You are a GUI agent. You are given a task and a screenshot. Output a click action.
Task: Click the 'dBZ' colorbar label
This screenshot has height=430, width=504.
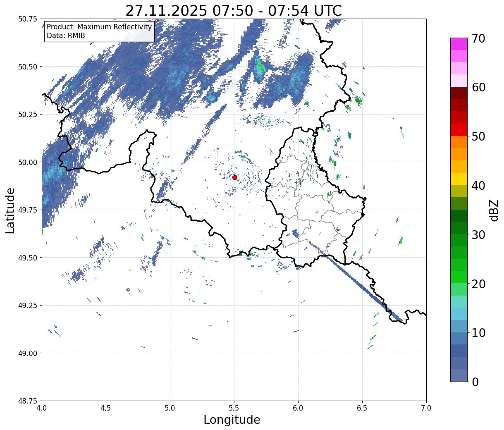[494, 210]
